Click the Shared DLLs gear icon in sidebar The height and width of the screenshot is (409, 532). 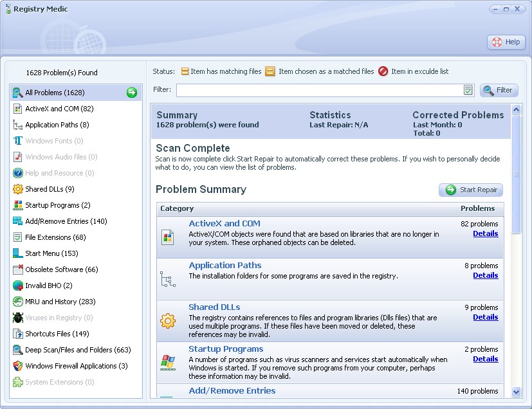pos(17,189)
